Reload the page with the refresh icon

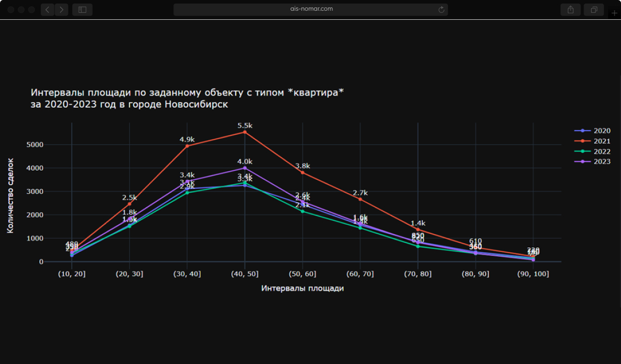(x=441, y=10)
